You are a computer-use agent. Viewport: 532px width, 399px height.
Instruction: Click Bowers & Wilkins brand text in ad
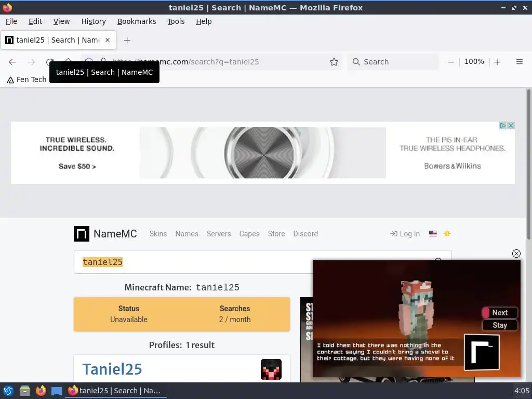tap(453, 166)
